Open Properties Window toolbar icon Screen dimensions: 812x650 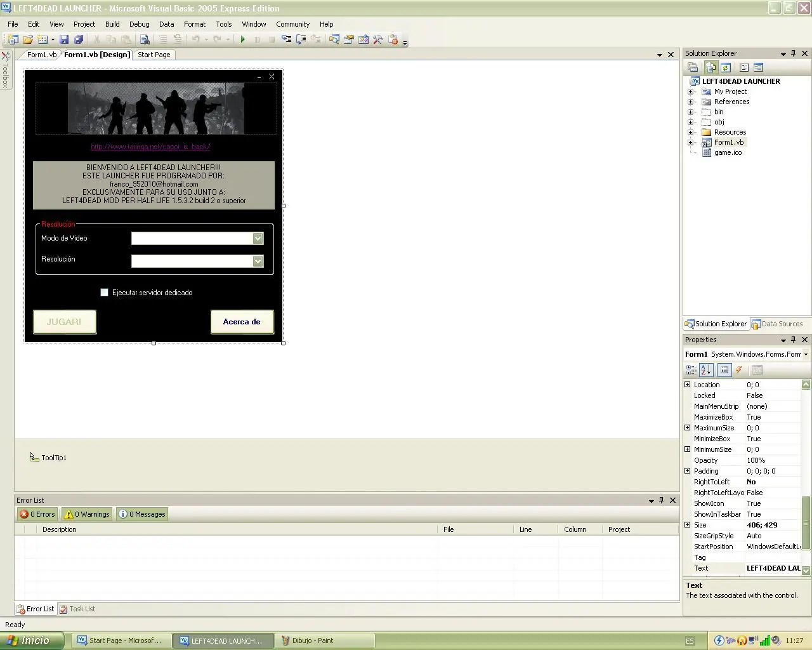click(349, 39)
